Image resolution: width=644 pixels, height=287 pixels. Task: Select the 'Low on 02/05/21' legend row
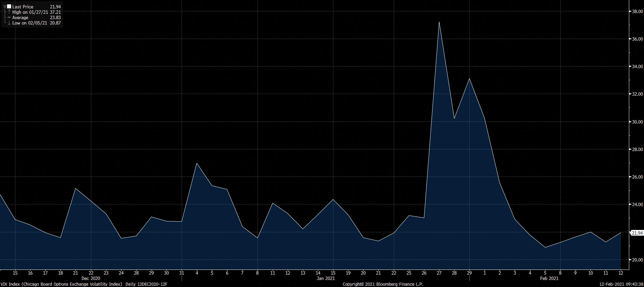(30, 23)
